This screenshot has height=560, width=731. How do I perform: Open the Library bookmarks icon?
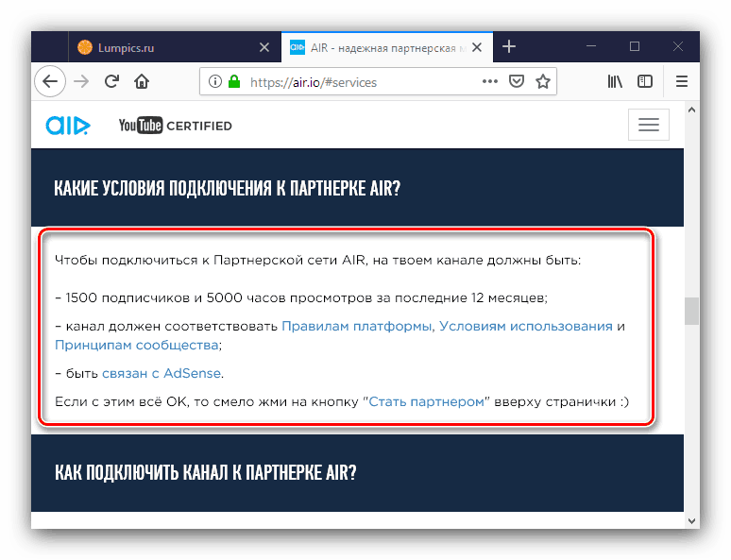pos(615,81)
